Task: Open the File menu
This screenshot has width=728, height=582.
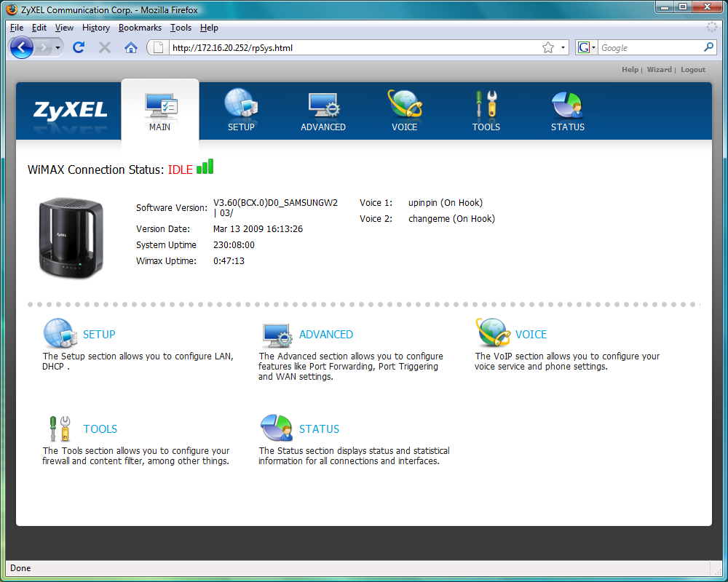Action: click(x=17, y=28)
